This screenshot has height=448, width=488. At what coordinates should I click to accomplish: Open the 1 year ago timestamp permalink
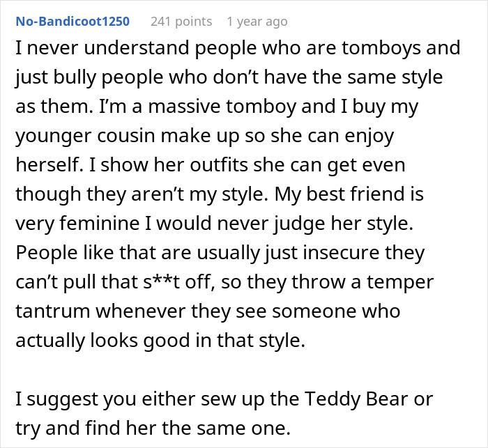[x=257, y=22]
